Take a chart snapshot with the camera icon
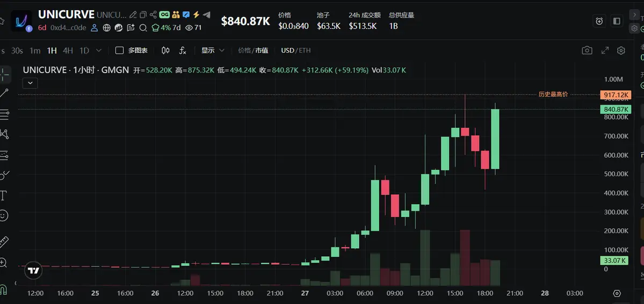Screen dimensions: 644x304 [x=587, y=50]
